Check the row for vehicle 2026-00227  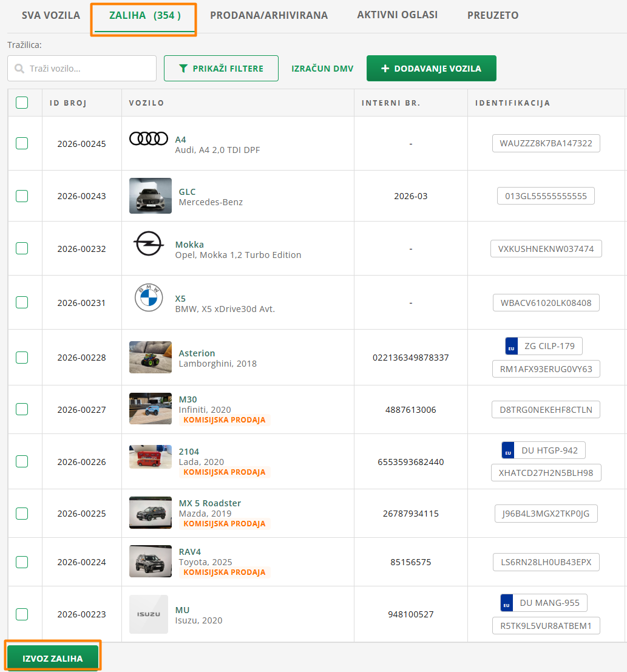[22, 409]
